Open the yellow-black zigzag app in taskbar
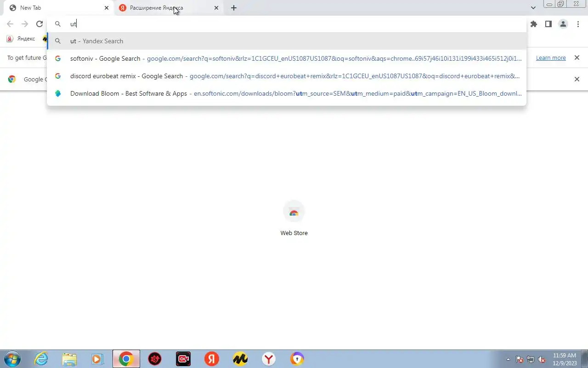 pyautogui.click(x=240, y=359)
